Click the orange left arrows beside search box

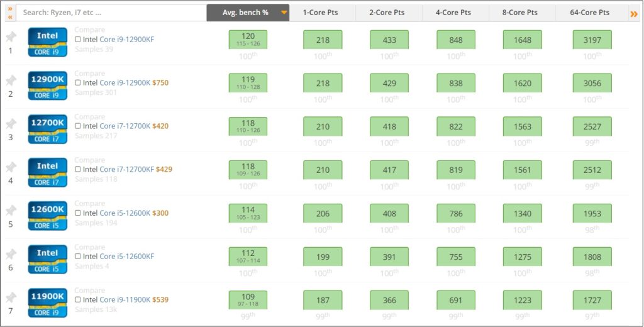click(10, 13)
